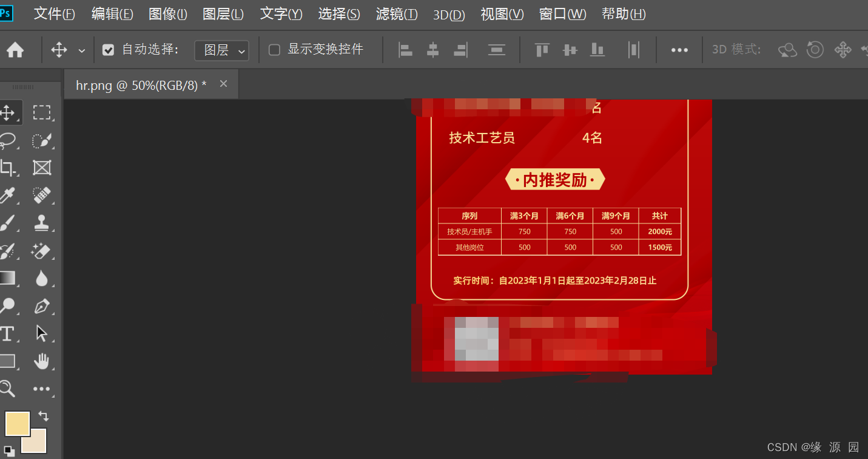Open the 3D(D) menu
Viewport: 868px width, 459px height.
point(449,15)
